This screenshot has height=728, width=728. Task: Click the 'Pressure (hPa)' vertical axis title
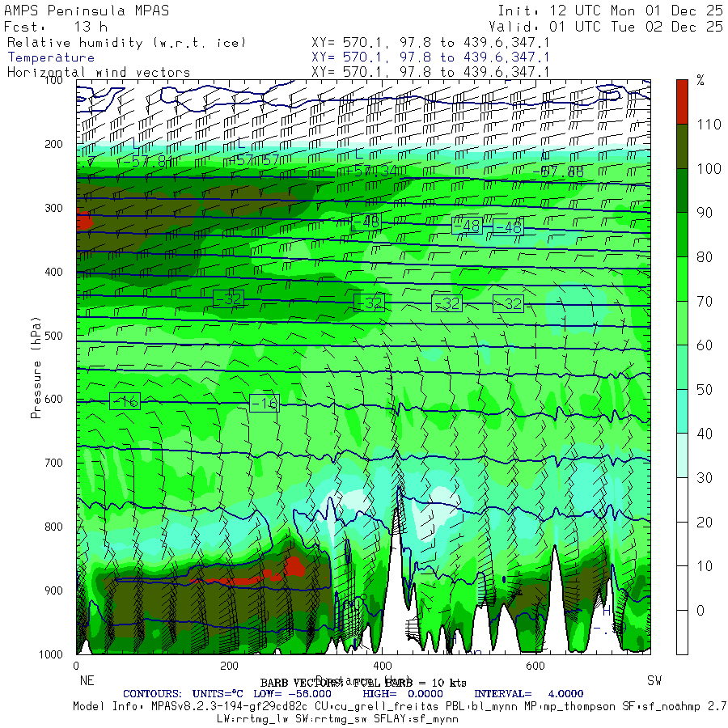(36, 367)
